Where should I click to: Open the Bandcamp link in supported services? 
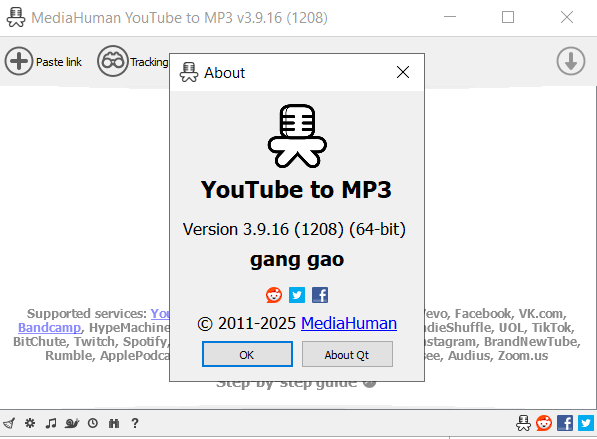[49, 327]
